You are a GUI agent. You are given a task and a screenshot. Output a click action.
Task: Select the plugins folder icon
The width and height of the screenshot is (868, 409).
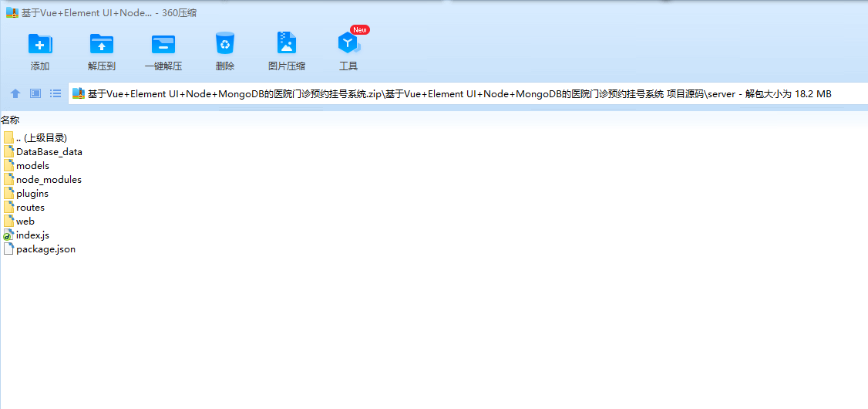[8, 194]
